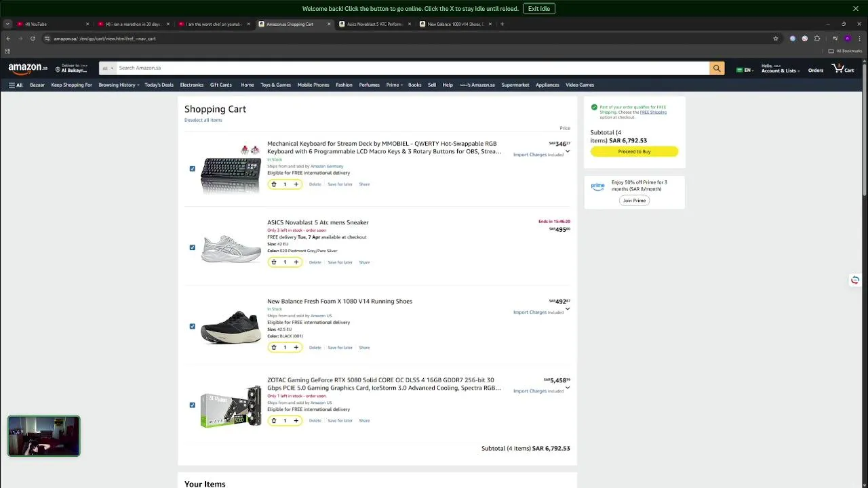
Task: Click trash icon for Mechanical Keyboard quantity
Action: [x=274, y=184]
